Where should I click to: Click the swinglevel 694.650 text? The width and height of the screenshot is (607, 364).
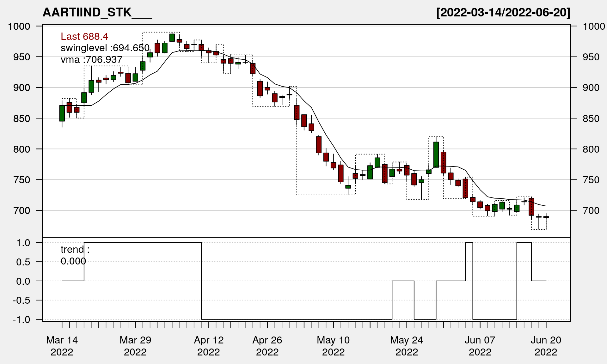coord(105,48)
